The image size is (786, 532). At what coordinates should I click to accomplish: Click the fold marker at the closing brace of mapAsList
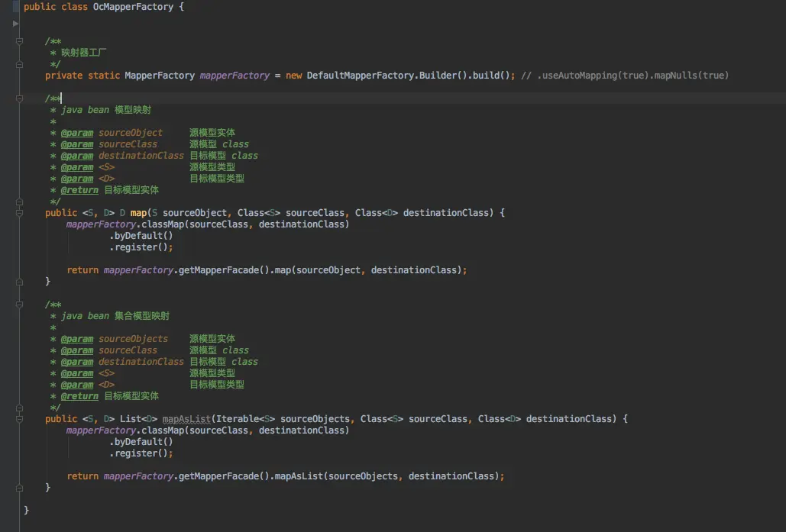(20, 488)
